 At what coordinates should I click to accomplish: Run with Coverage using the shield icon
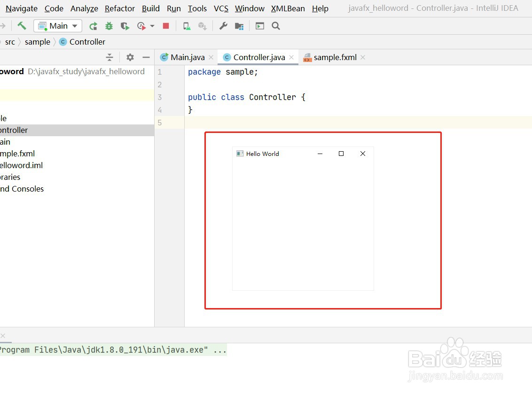pos(125,26)
